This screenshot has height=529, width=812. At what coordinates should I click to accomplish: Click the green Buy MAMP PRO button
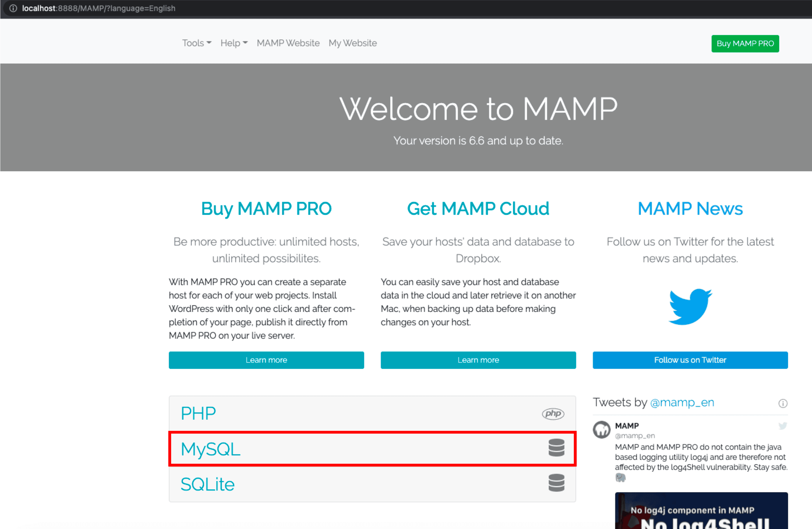745,43
